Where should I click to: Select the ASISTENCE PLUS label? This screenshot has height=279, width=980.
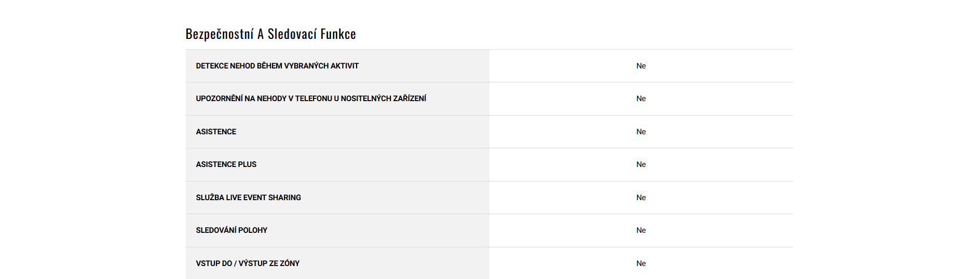tap(226, 164)
